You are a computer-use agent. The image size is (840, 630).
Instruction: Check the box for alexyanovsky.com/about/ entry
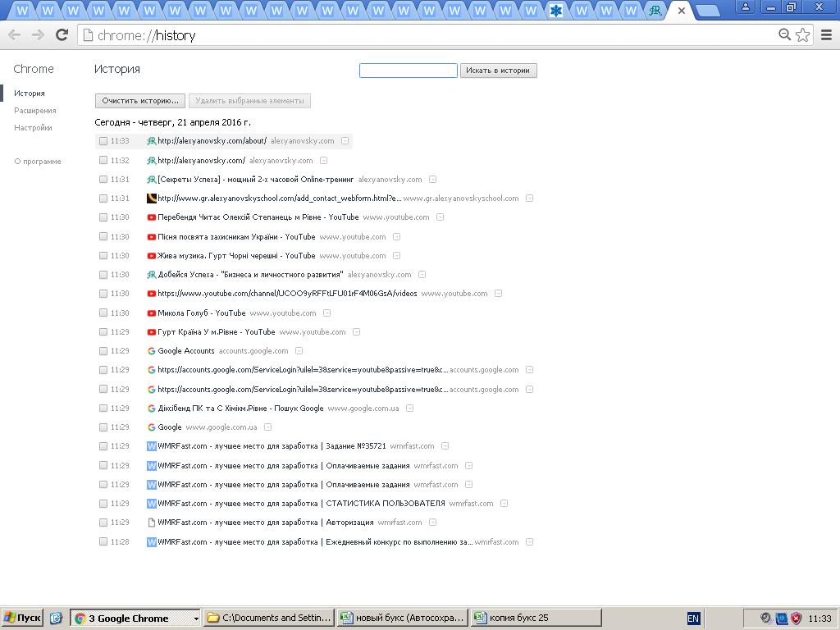coord(103,141)
